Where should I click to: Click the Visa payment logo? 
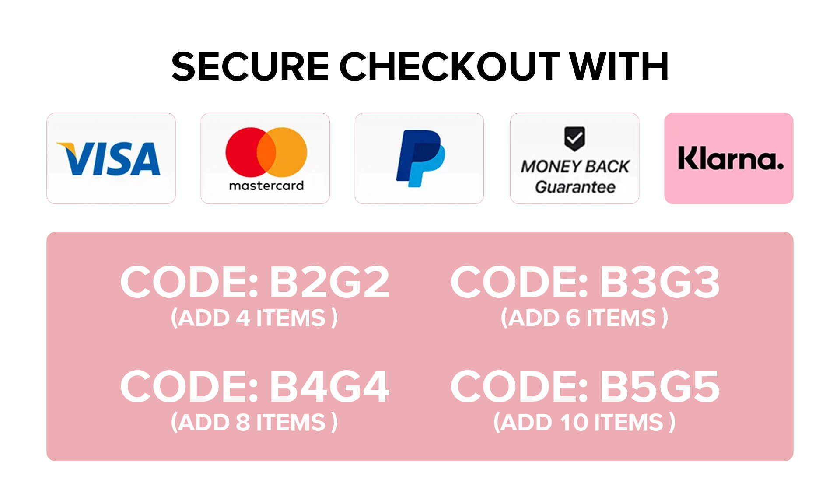point(109,158)
